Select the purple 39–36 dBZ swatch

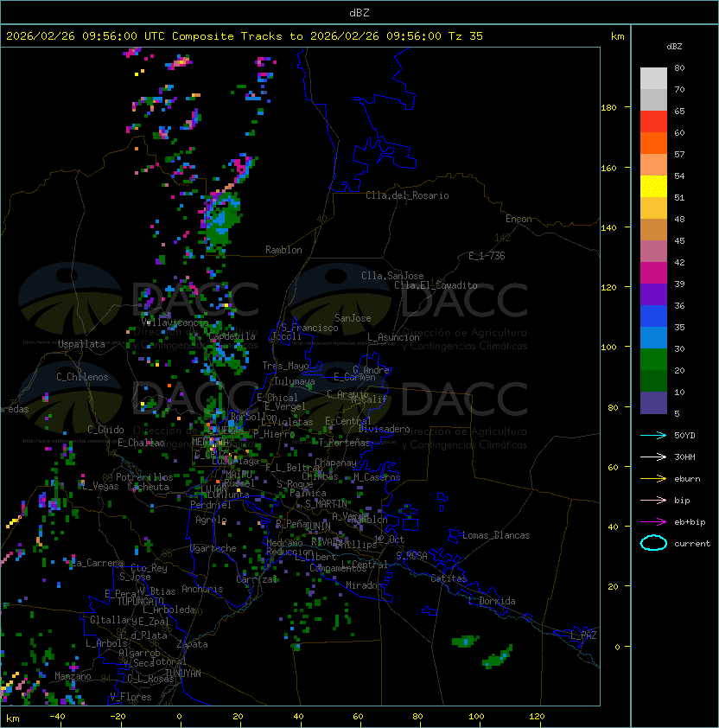coord(653,294)
